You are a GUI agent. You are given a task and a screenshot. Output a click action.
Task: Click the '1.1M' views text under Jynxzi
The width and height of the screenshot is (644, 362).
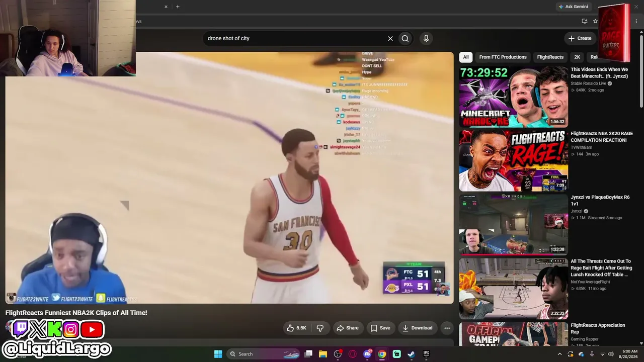tap(581, 218)
